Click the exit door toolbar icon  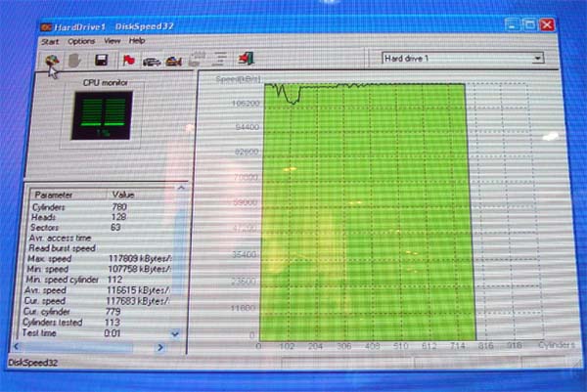[247, 59]
